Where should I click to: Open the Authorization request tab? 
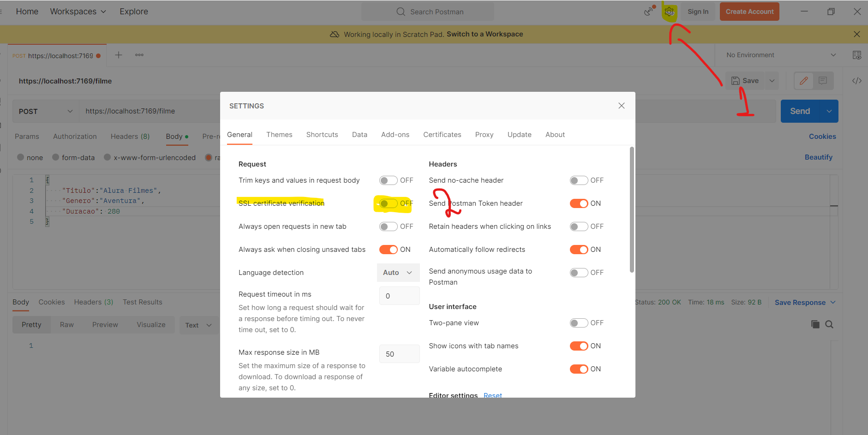[75, 137]
